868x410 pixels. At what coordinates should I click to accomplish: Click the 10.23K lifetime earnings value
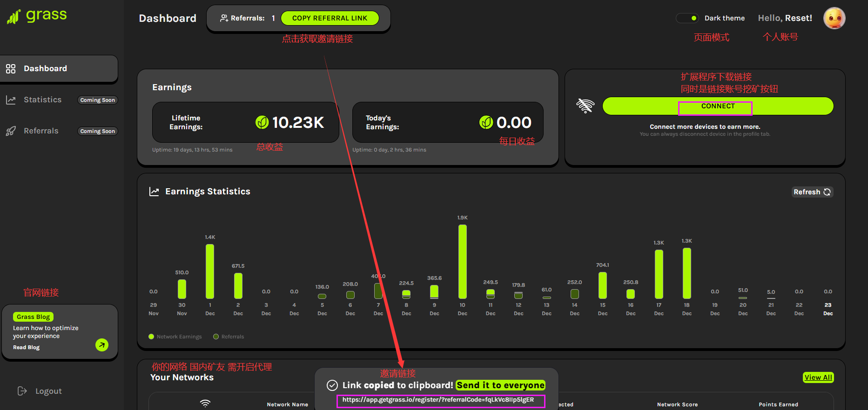coord(298,122)
